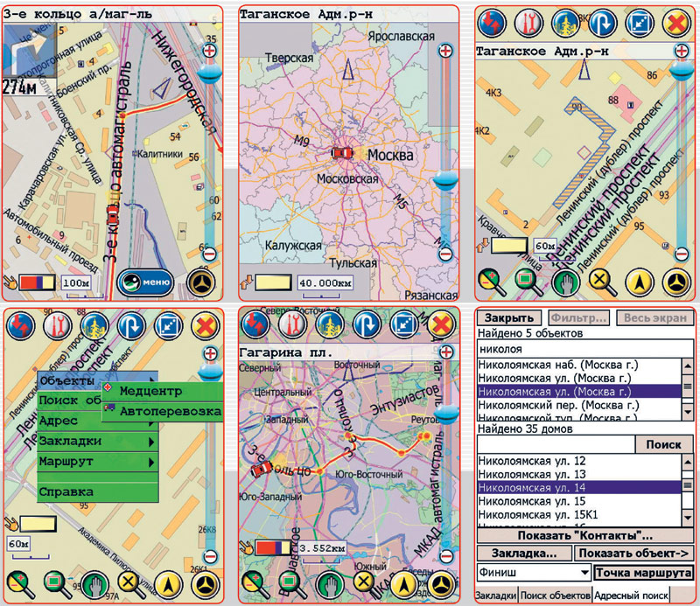Screen dimensions: 700x606
Task: Click the 3.552км scale indicator
Action: click(322, 548)
